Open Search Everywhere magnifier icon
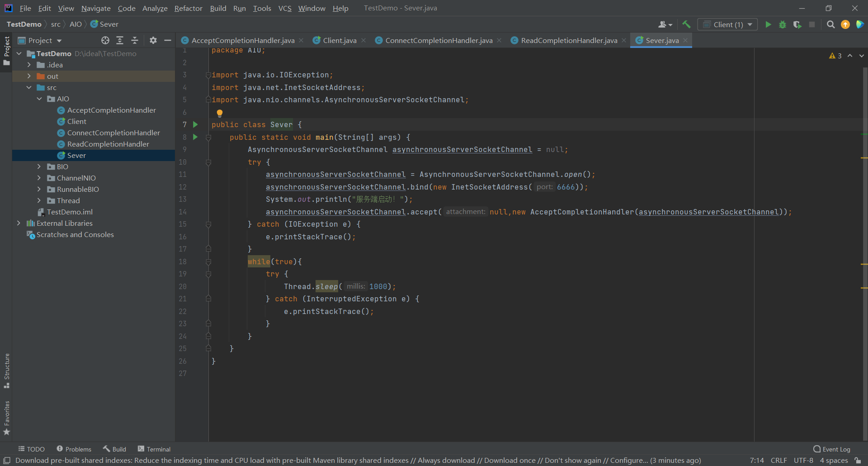868x466 pixels. [830, 24]
